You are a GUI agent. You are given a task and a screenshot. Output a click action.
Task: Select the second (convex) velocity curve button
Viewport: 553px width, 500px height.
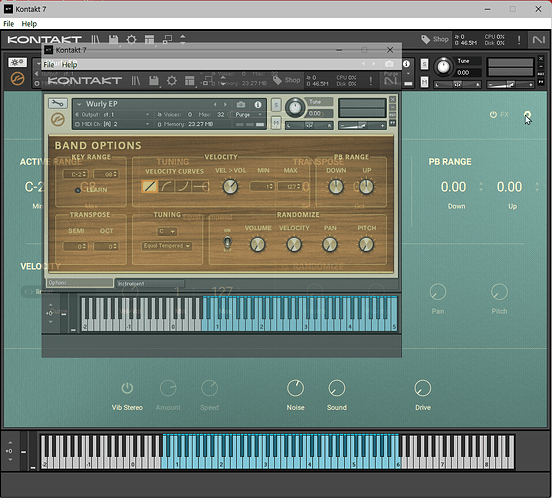[x=166, y=186]
